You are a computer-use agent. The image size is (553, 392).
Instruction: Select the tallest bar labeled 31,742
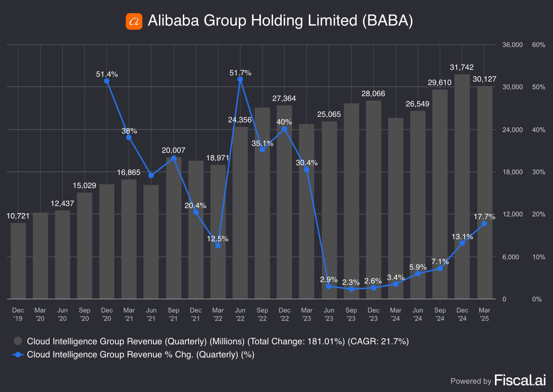(462, 187)
